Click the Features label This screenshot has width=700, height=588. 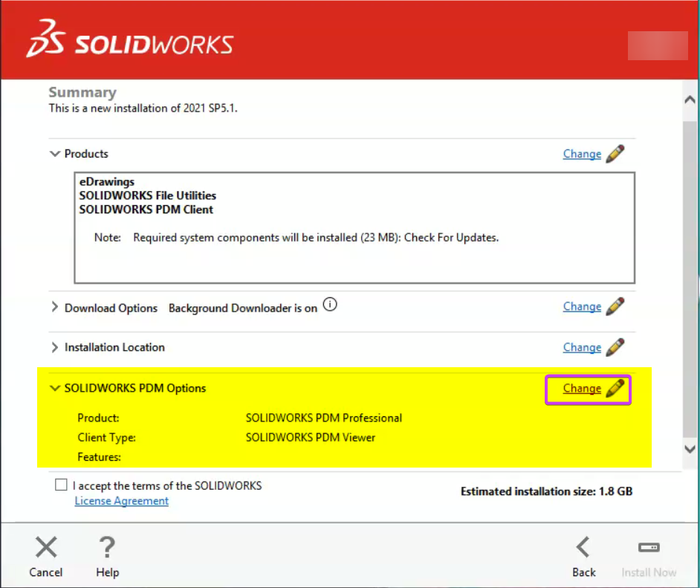tap(99, 457)
